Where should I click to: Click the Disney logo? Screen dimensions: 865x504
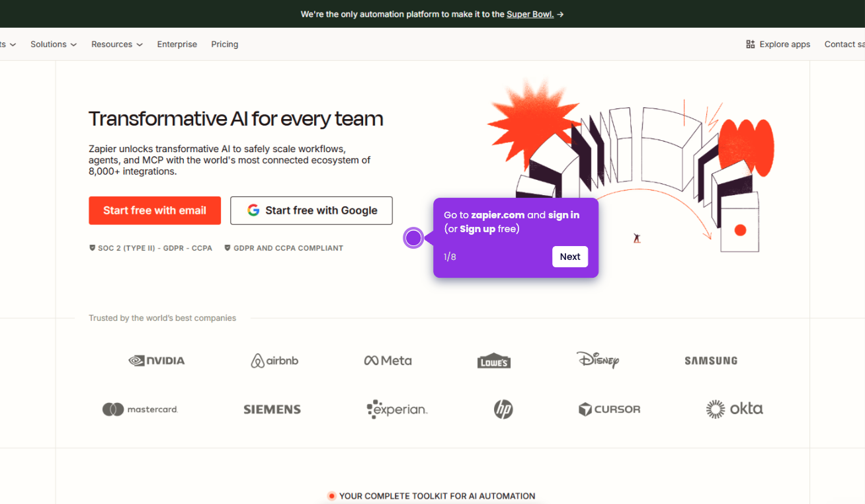(x=598, y=360)
